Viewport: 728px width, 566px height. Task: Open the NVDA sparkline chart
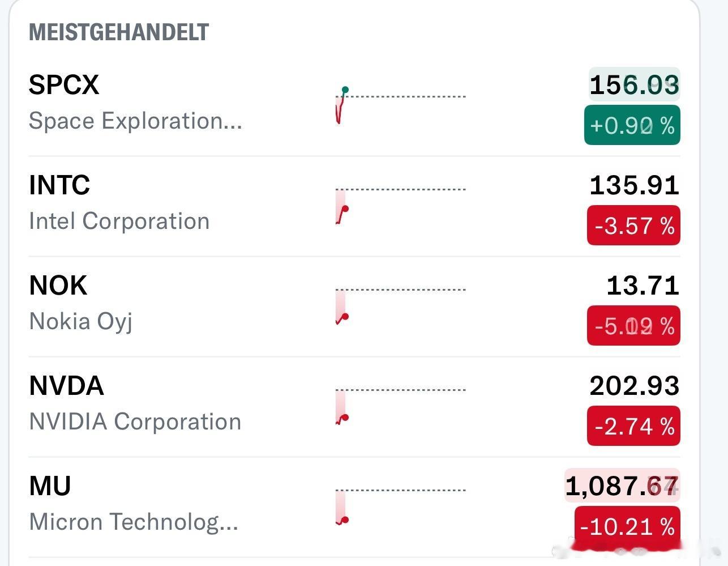point(400,407)
